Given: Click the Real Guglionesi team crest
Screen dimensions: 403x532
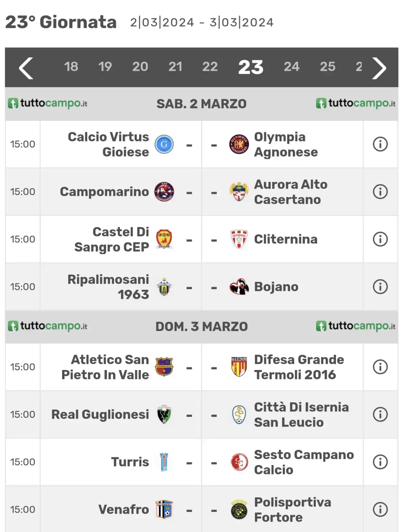Looking at the screenshot, I should pyautogui.click(x=164, y=414).
